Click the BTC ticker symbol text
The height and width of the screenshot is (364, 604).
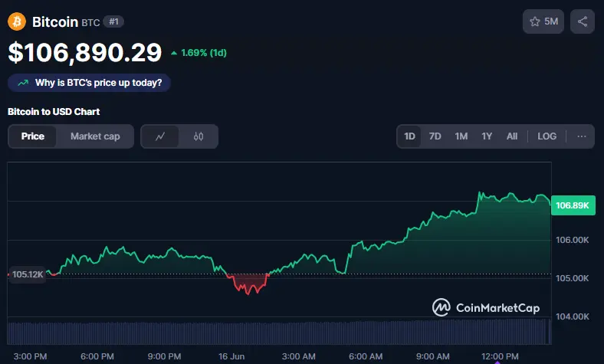click(x=90, y=23)
